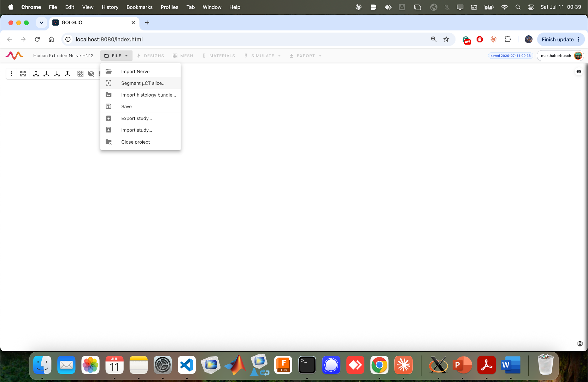The image size is (588, 382).
Task: Select the axis view icon with upward arrow
Action: (67, 74)
